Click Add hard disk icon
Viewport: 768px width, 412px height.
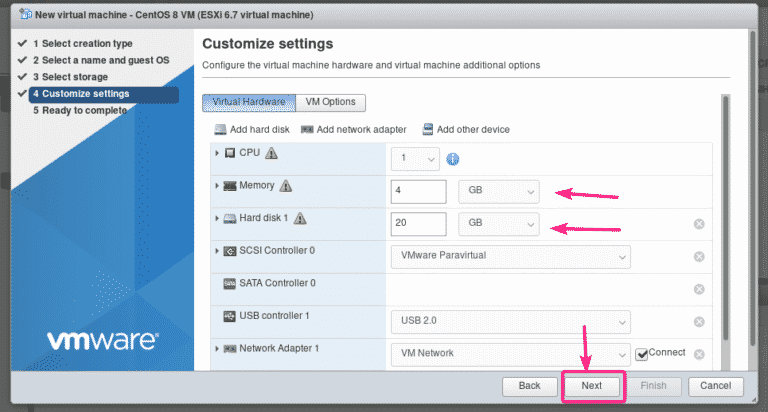coord(221,130)
